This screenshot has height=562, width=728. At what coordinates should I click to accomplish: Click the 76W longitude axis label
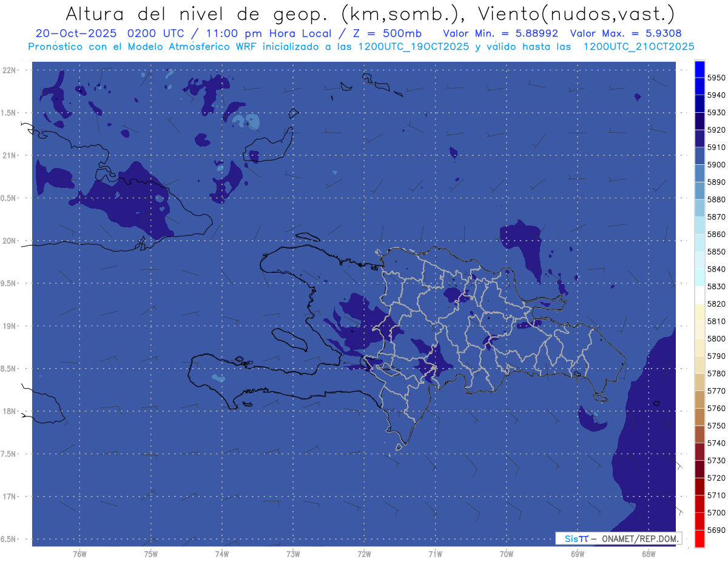point(79,554)
